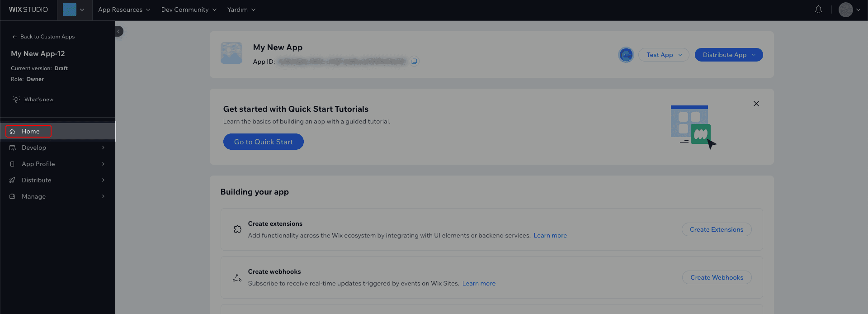Open the workspace switcher square icon

[x=70, y=10]
